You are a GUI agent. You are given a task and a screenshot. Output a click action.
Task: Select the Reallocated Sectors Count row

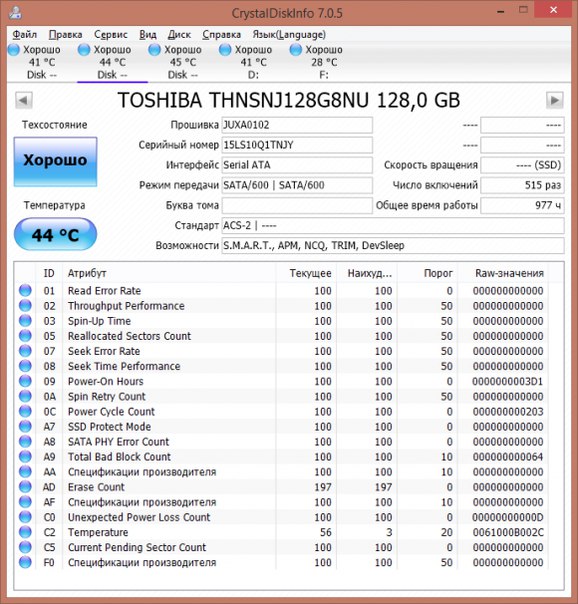283,336
